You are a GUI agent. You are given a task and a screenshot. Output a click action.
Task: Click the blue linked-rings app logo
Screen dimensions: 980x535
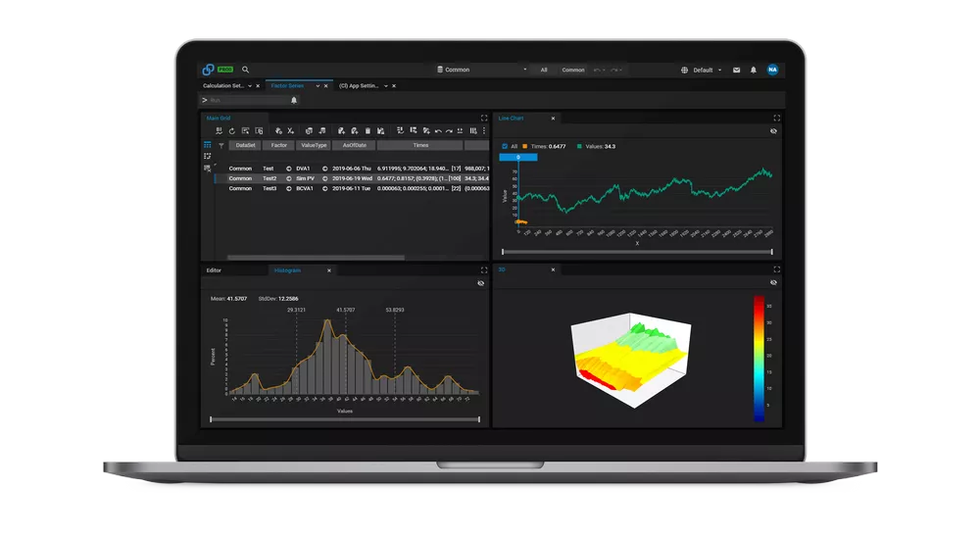tap(208, 70)
